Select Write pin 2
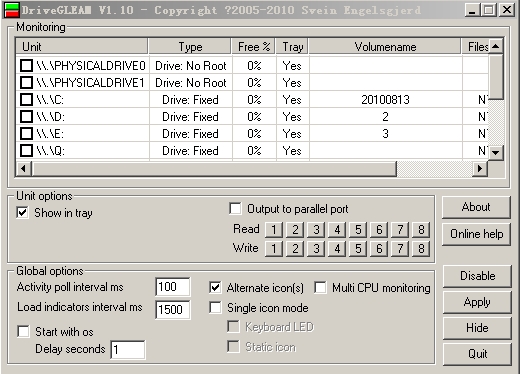The image size is (520, 374). tap(295, 249)
